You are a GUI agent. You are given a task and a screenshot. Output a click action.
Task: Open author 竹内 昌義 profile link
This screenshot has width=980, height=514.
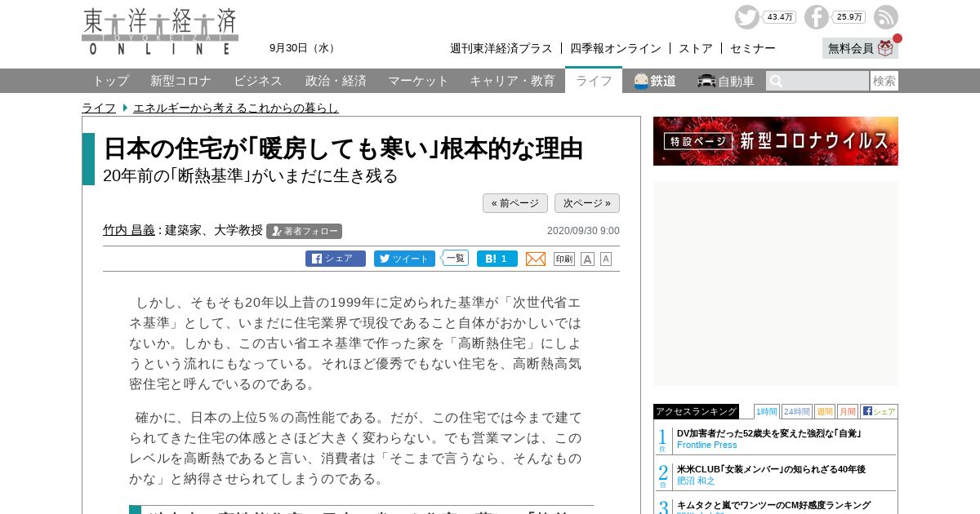[x=129, y=230]
